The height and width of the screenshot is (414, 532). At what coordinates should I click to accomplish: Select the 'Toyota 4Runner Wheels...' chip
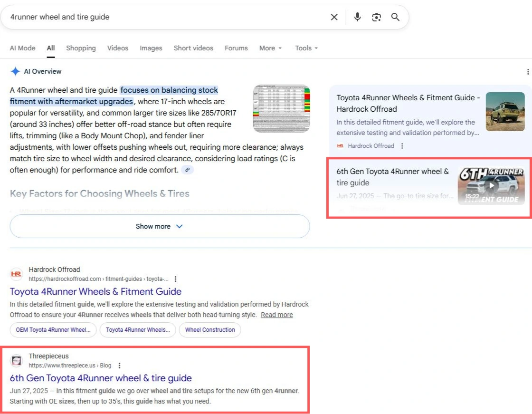[138, 330]
